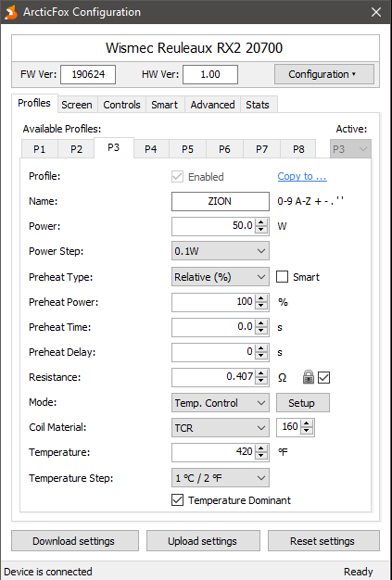Increase TCR value with up arrow
The image size is (392, 580).
[307, 423]
